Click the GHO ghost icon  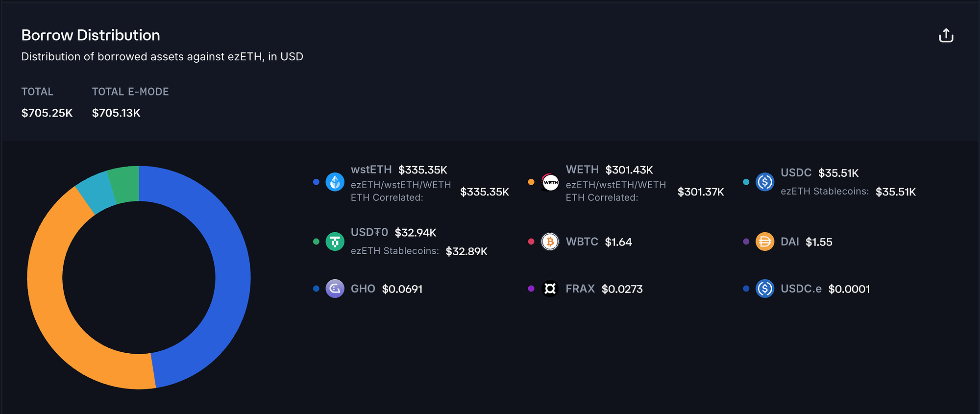click(x=335, y=289)
